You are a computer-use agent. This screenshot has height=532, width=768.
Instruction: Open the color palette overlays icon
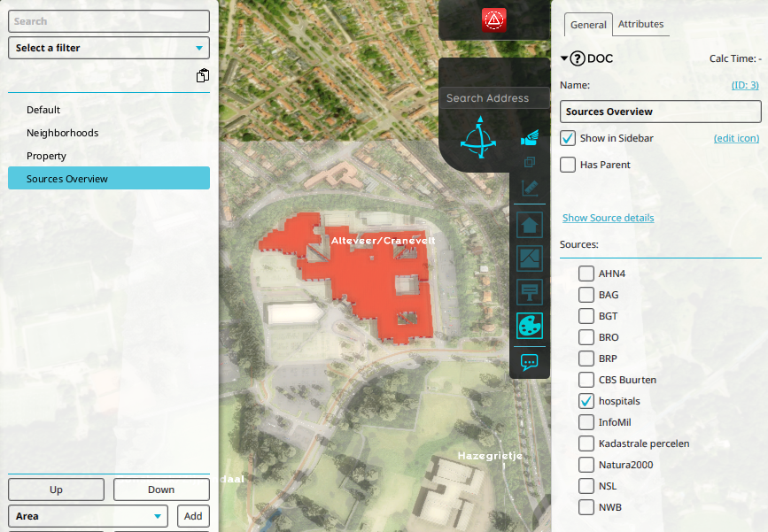(530, 327)
